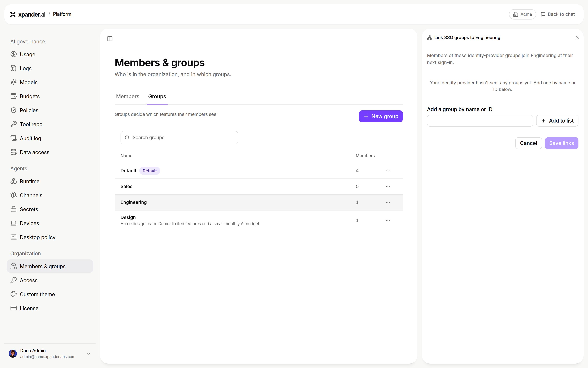Go to Models section

(50, 82)
